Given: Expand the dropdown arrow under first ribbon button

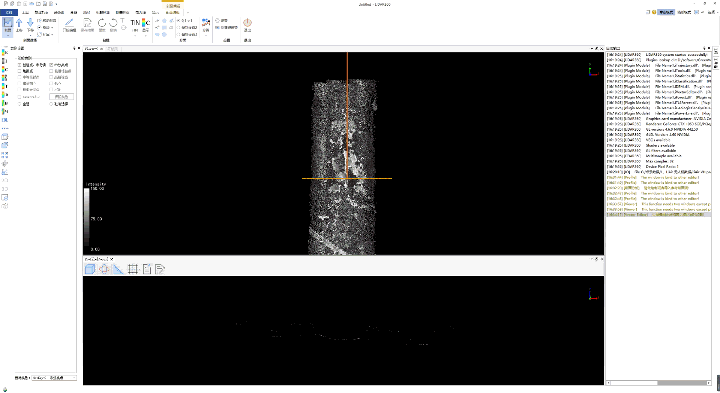Looking at the screenshot, I should [x=8, y=34].
